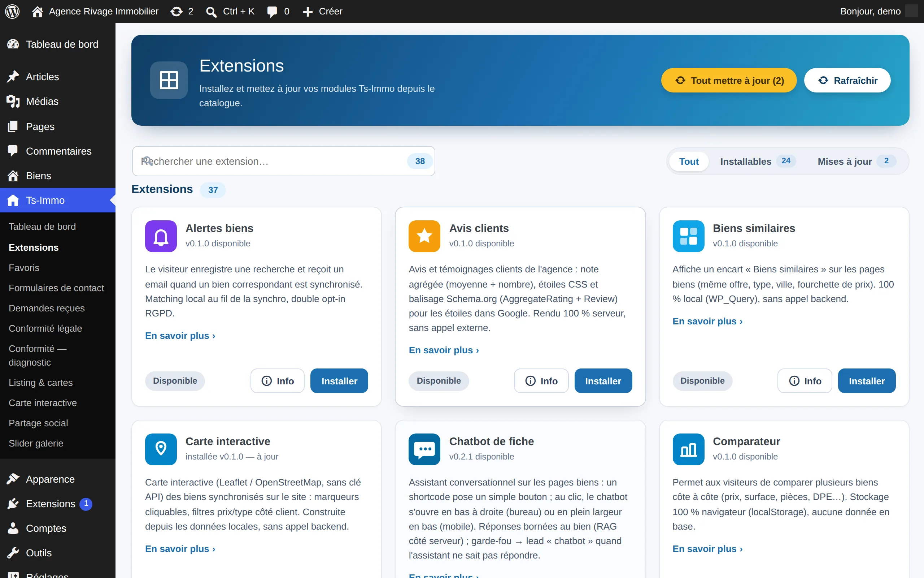This screenshot has height=578, width=924.
Task: Click the Chatbot de fiche chat icon
Action: coord(424,449)
